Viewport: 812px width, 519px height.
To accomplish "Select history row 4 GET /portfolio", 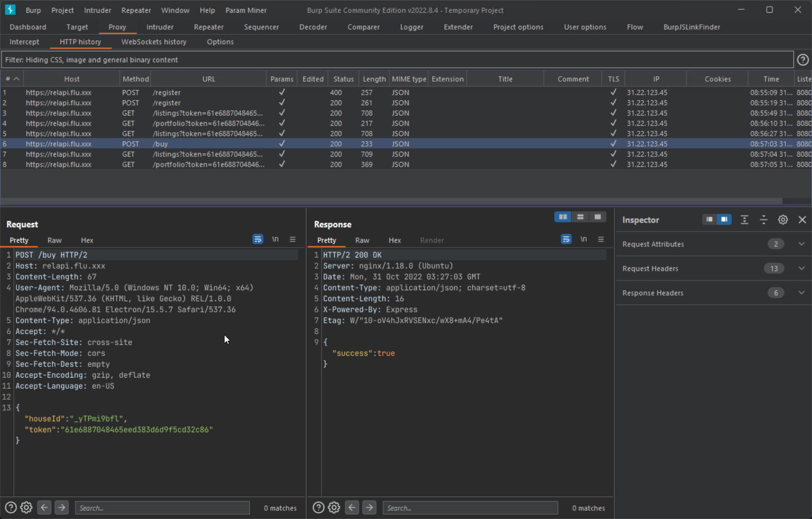I will pos(406,123).
